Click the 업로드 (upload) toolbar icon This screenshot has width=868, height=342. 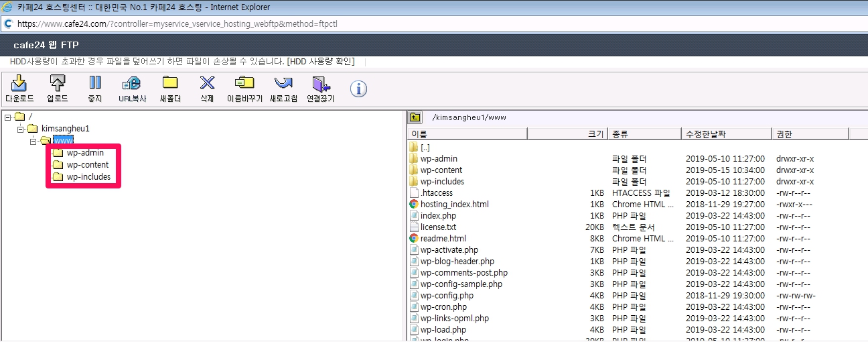point(58,84)
